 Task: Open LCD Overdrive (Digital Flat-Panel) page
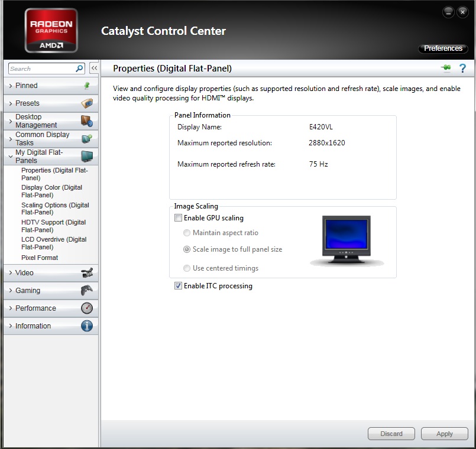click(54, 243)
